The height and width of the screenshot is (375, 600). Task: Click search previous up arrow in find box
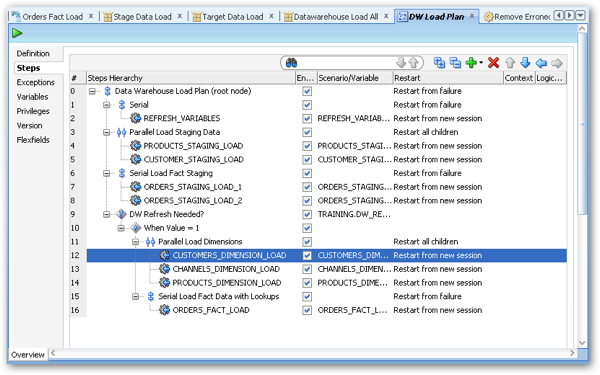[x=414, y=62]
